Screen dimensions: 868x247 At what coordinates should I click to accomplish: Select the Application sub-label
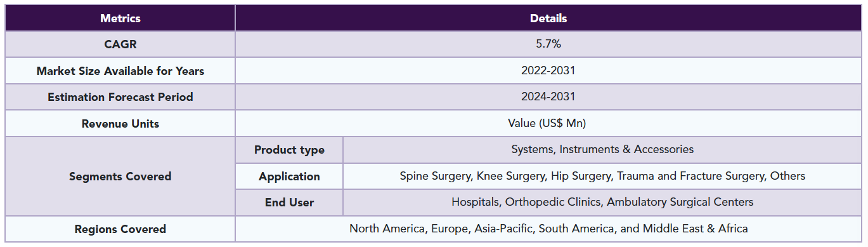coord(289,177)
